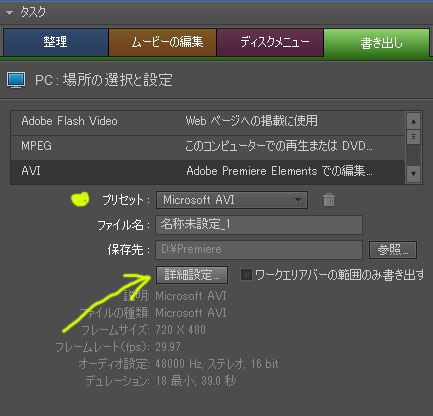Switch to the 整理 tab
Image resolution: width=433 pixels, height=416 pixels.
56,42
